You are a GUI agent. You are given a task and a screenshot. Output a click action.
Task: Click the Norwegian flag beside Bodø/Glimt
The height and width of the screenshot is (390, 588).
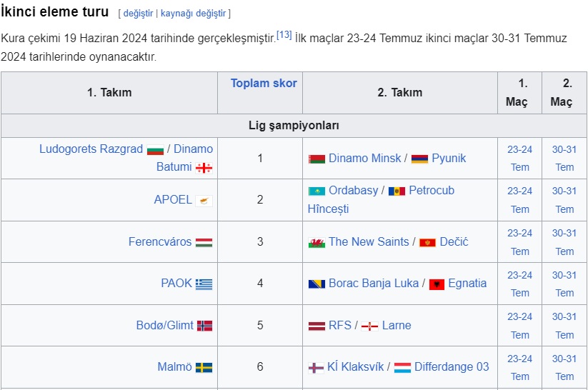click(x=205, y=326)
